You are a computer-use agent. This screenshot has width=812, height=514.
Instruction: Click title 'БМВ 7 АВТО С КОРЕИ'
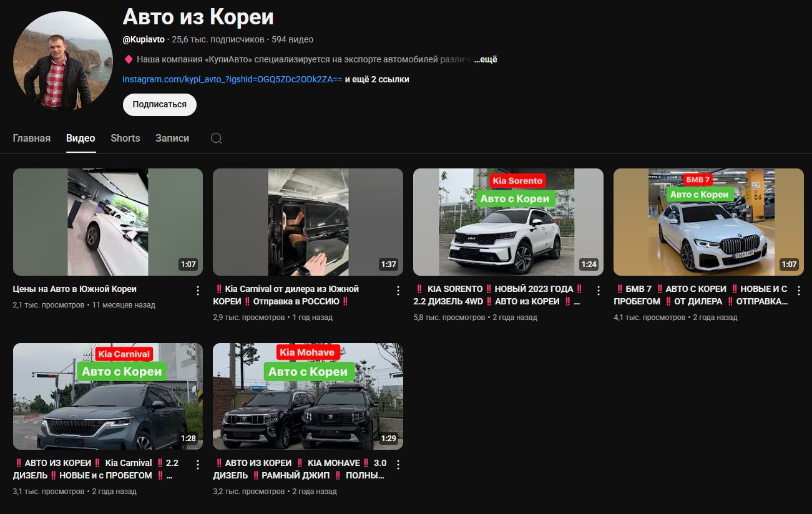coord(700,296)
